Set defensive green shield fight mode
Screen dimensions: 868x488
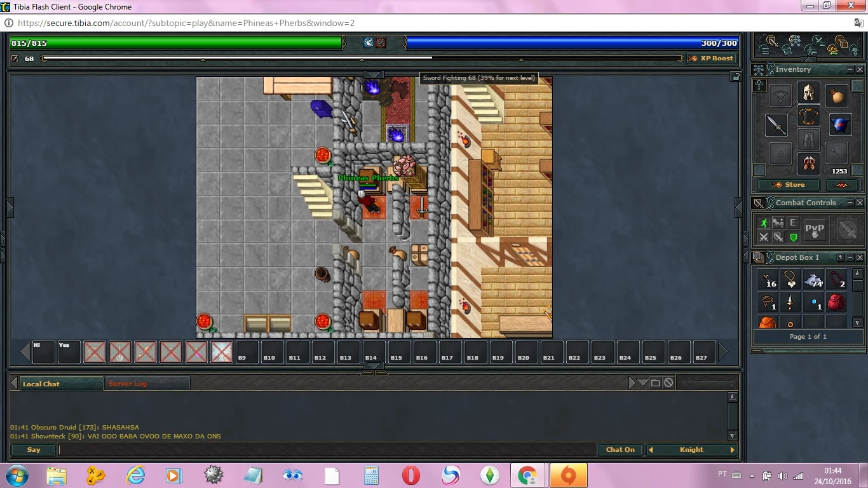click(x=792, y=237)
